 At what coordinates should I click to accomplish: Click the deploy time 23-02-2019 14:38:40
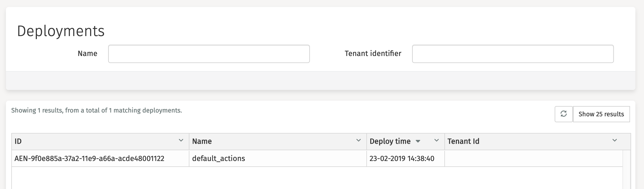(402, 158)
